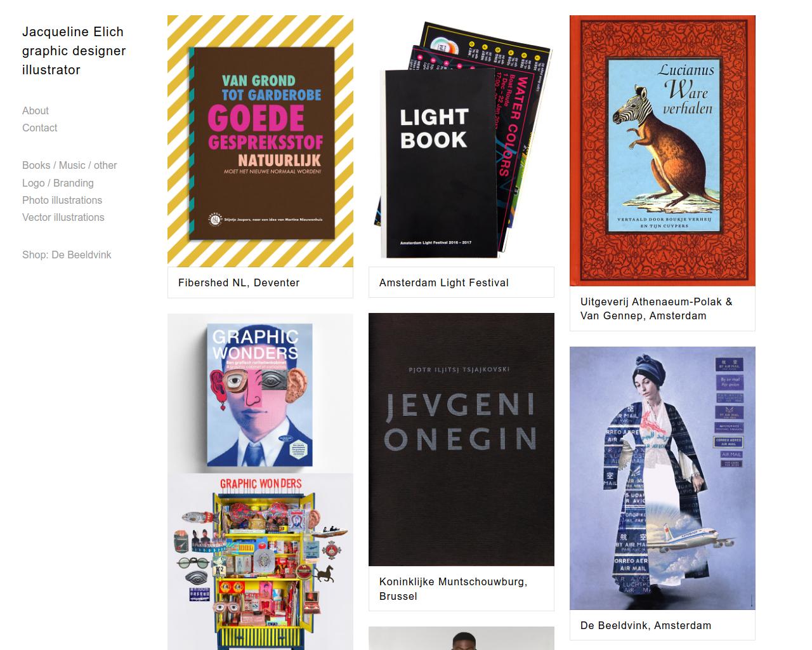
Task: Open the Light Book cover image
Action: pos(461,141)
